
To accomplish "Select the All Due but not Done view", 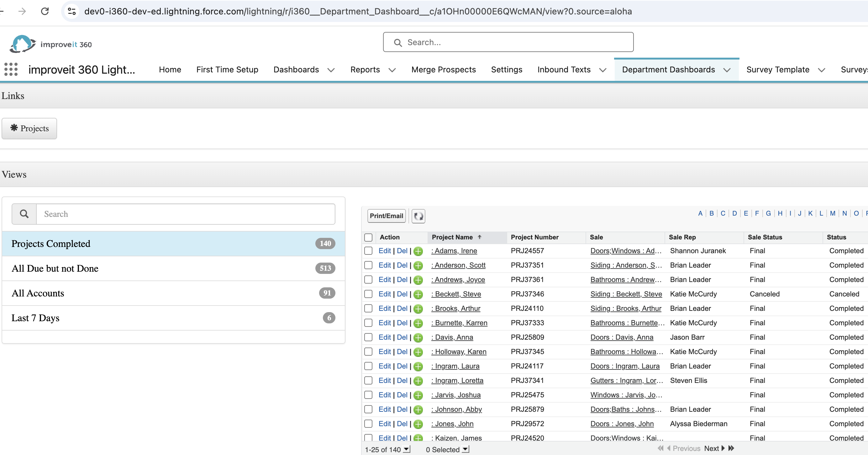I will click(x=174, y=269).
